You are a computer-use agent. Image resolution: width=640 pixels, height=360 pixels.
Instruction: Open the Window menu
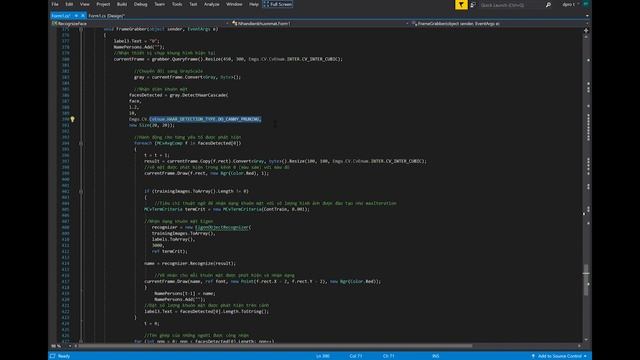coord(234,4)
